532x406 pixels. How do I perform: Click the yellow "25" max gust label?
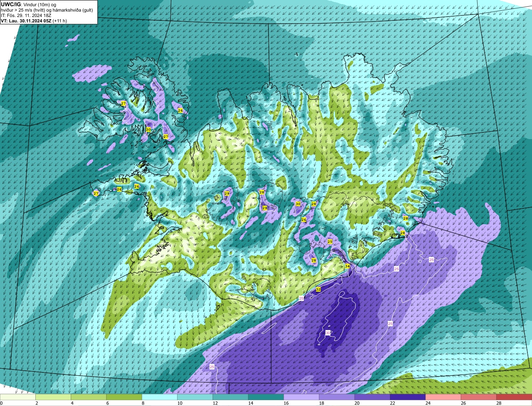(x=330, y=241)
